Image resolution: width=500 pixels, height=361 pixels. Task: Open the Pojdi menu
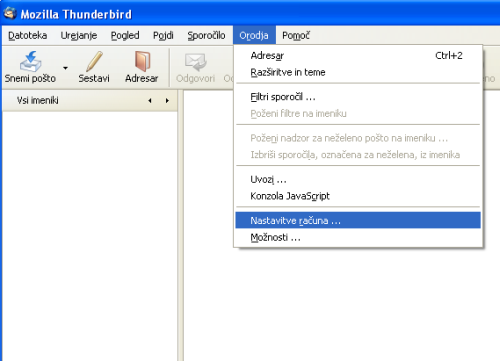(x=163, y=35)
